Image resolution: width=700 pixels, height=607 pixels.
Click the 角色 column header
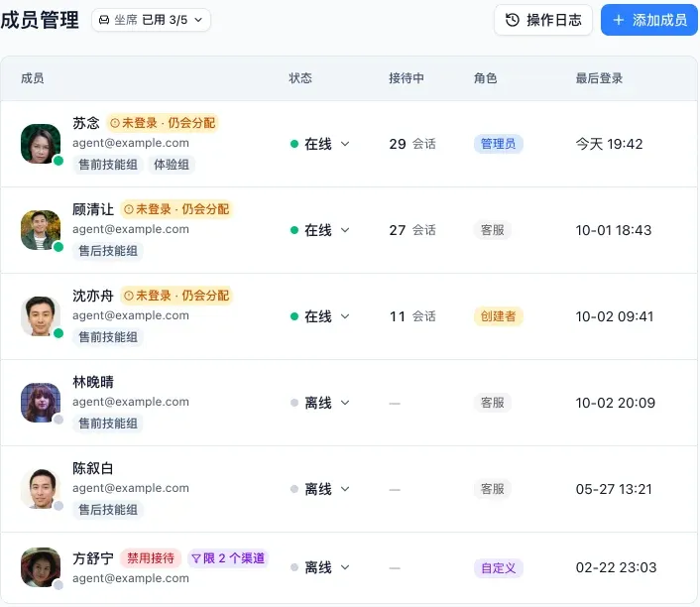click(485, 78)
